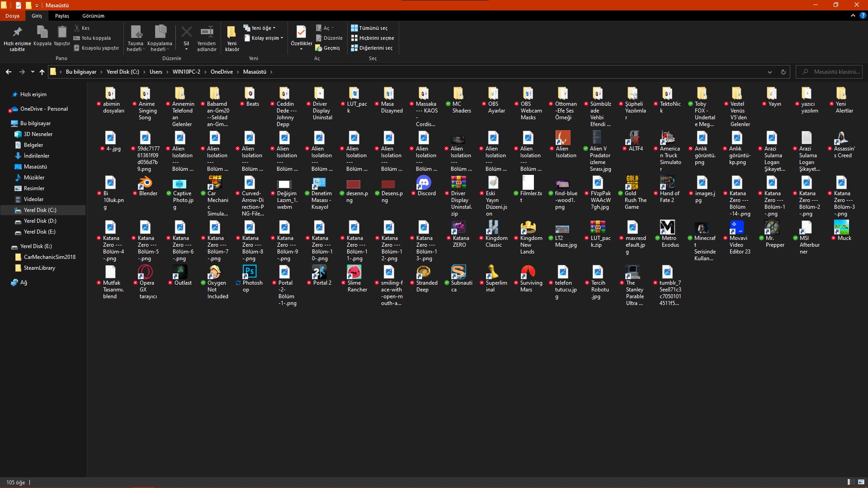Select the Superliminal icon
The height and width of the screenshot is (488, 868).
[x=493, y=272]
